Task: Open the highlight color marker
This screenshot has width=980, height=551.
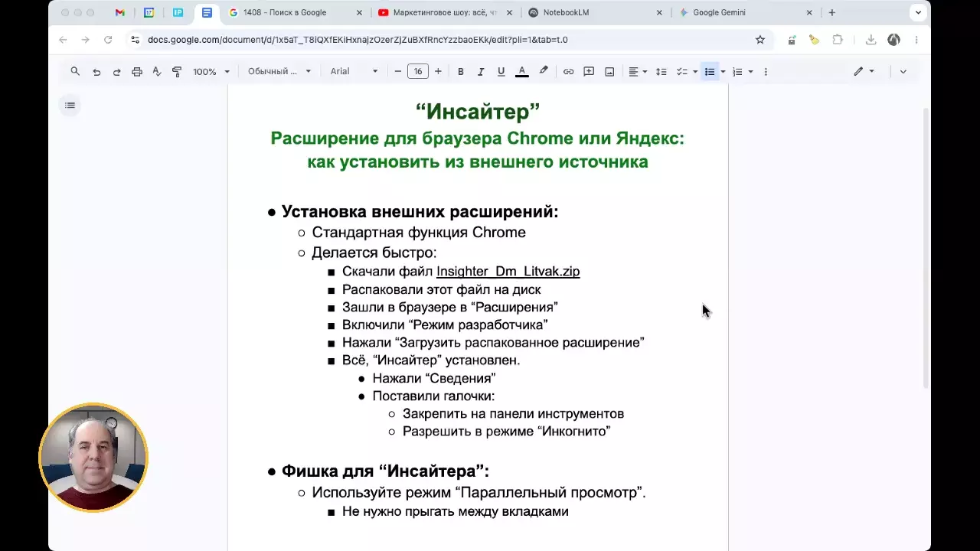Action: pyautogui.click(x=544, y=72)
